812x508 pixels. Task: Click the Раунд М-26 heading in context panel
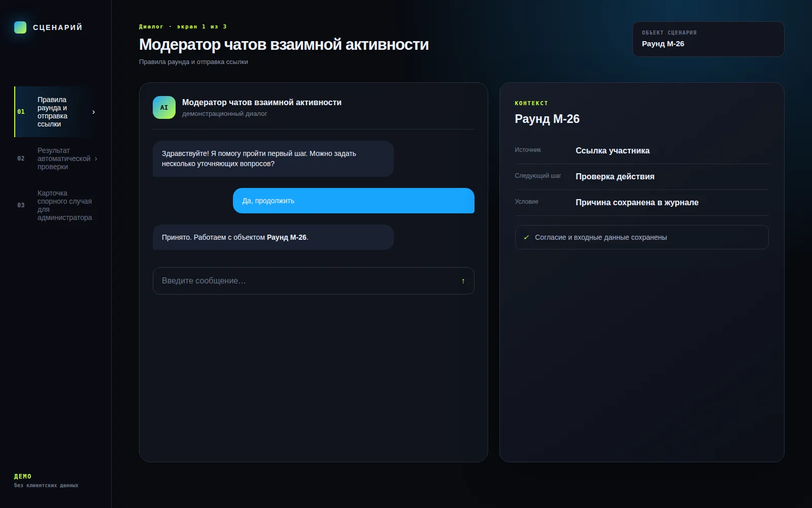[547, 119]
